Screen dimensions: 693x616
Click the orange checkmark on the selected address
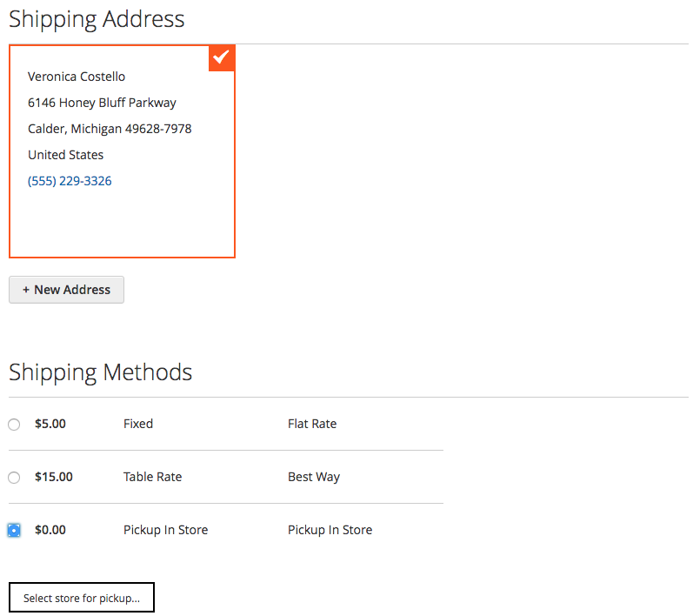(x=222, y=57)
